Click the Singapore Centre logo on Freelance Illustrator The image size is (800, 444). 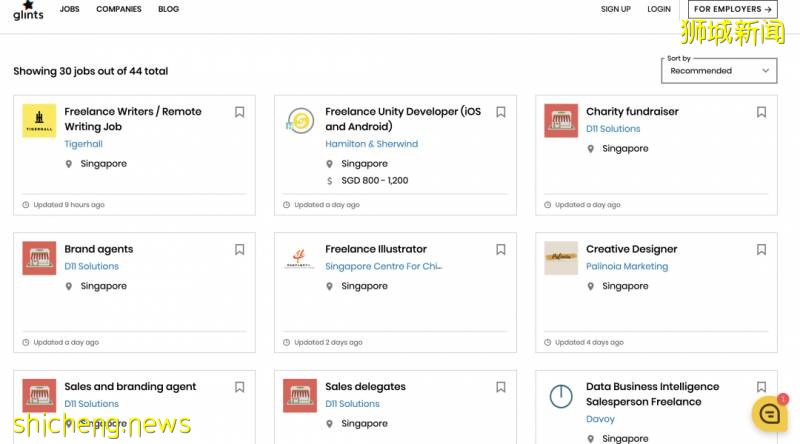pyautogui.click(x=300, y=258)
